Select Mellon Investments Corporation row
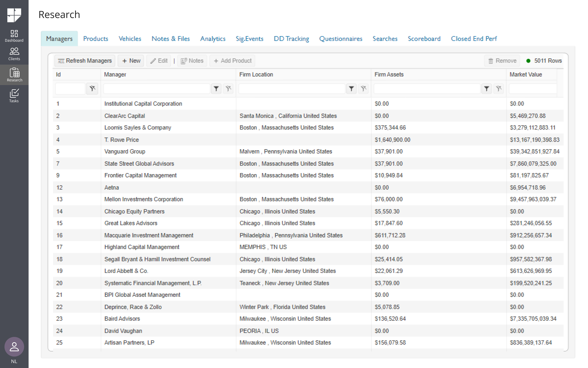This screenshot has height=368, width=588. [308, 199]
